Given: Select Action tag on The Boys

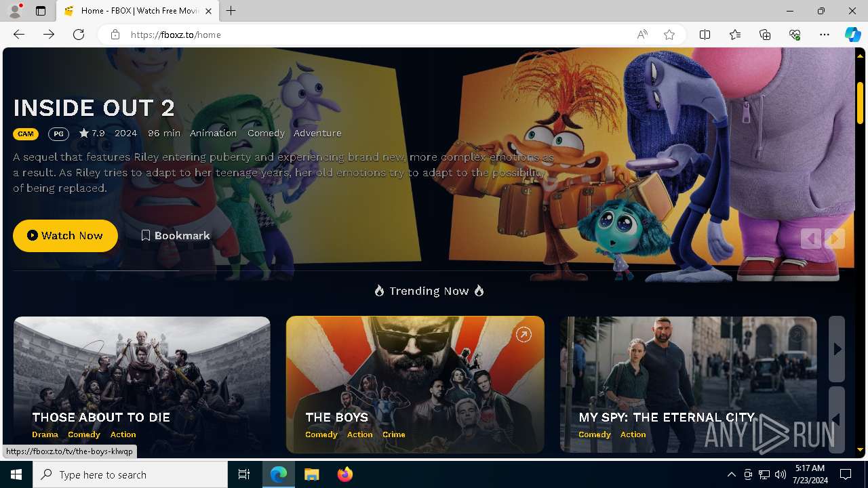Looking at the screenshot, I should click(x=359, y=434).
